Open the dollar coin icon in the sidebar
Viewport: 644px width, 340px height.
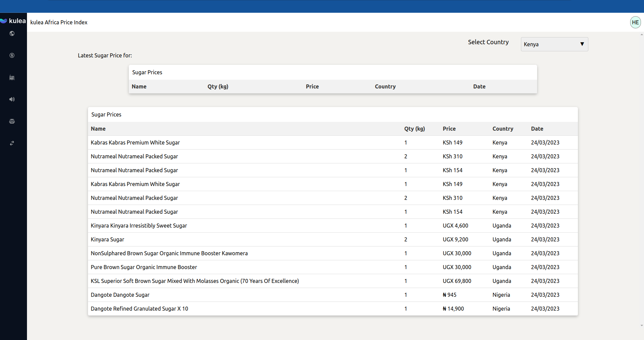[x=12, y=55]
